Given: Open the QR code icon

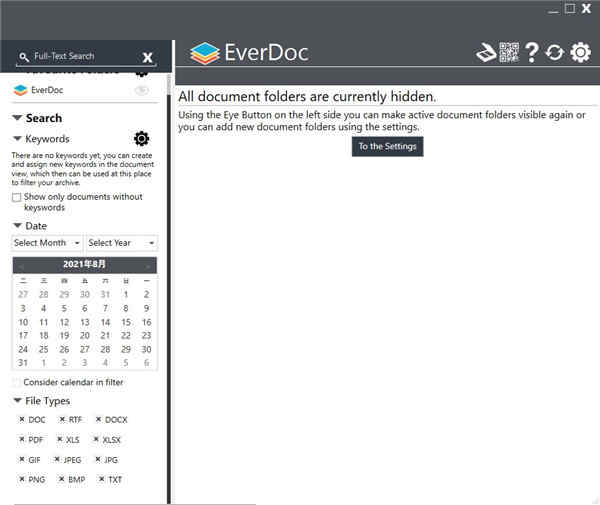Looking at the screenshot, I should pyautogui.click(x=509, y=53).
